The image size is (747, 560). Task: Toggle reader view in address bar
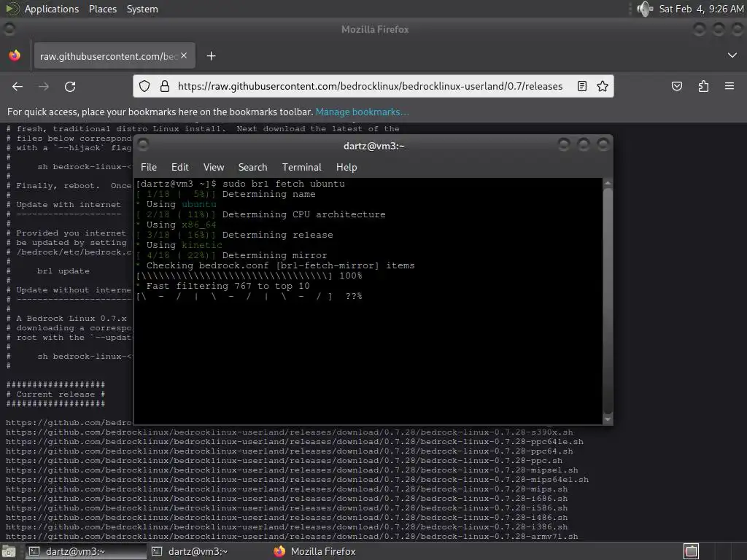click(x=581, y=86)
